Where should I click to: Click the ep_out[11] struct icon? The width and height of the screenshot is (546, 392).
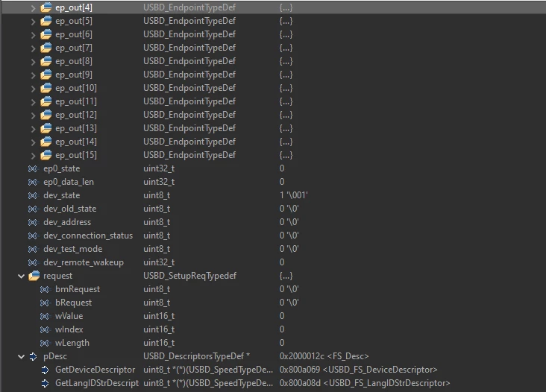[46, 101]
